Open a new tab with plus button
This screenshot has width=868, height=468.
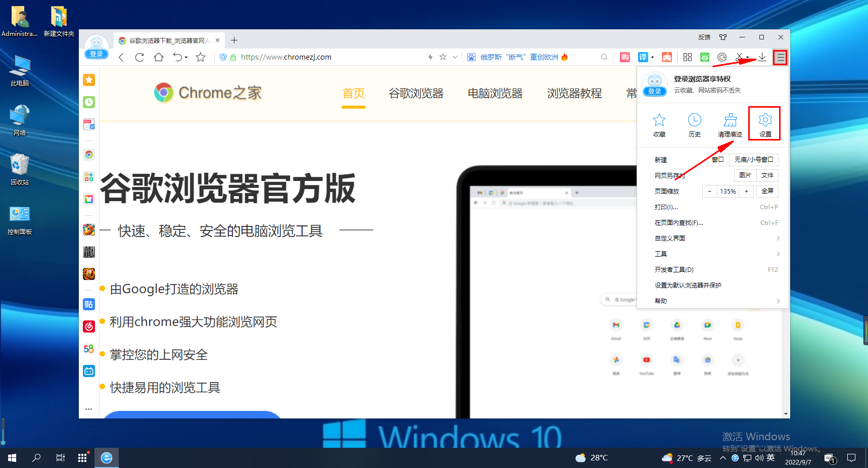coord(234,40)
